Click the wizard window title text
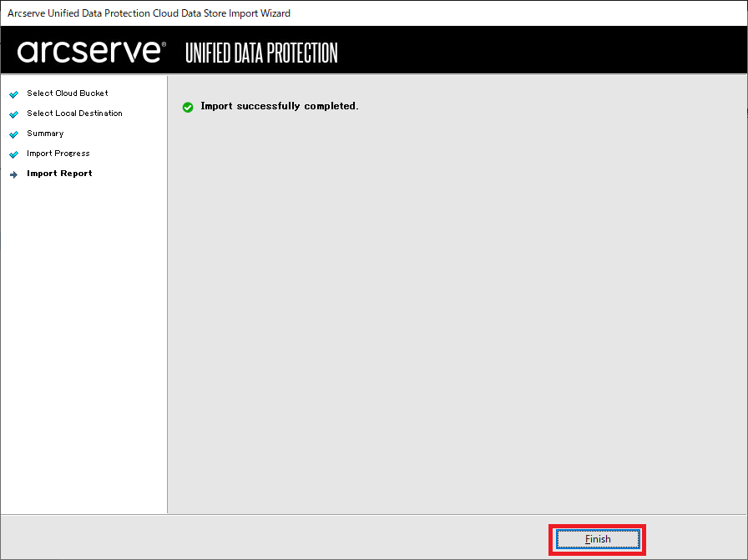Image resolution: width=748 pixels, height=560 pixels. pos(149,13)
